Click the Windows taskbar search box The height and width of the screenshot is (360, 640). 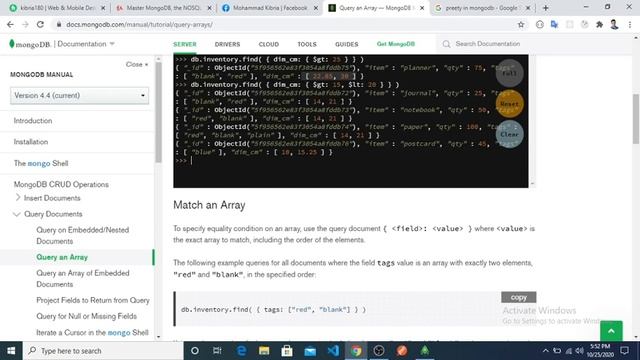(103, 351)
